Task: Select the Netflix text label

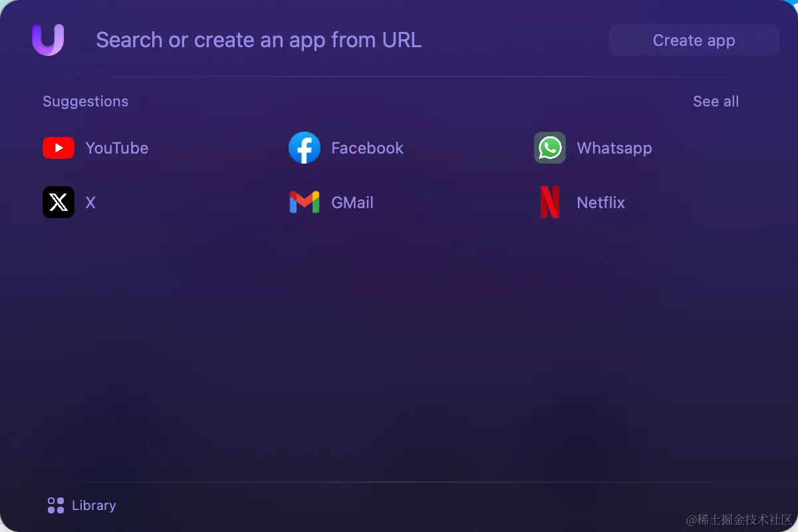Action: pyautogui.click(x=601, y=202)
